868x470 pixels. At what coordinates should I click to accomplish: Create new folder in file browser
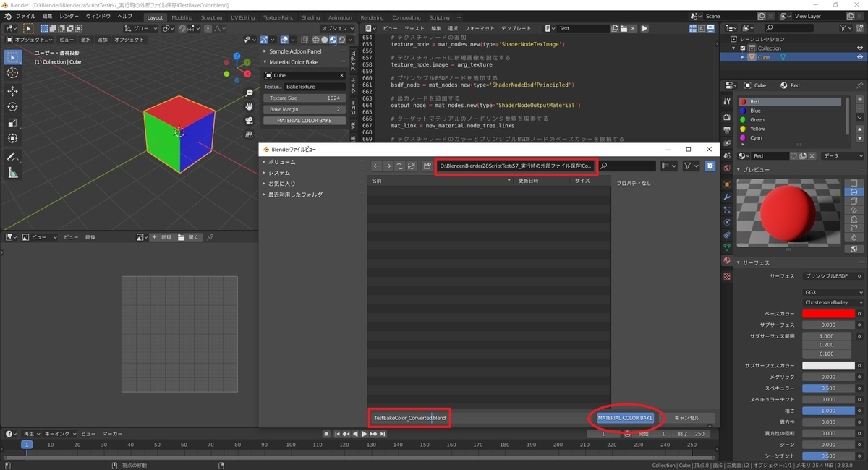point(427,166)
